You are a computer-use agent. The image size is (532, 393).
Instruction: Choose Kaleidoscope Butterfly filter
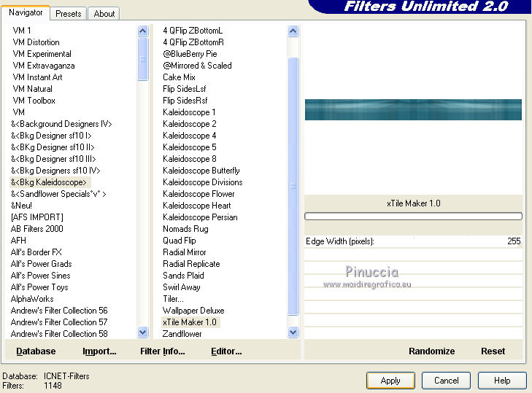tap(201, 170)
